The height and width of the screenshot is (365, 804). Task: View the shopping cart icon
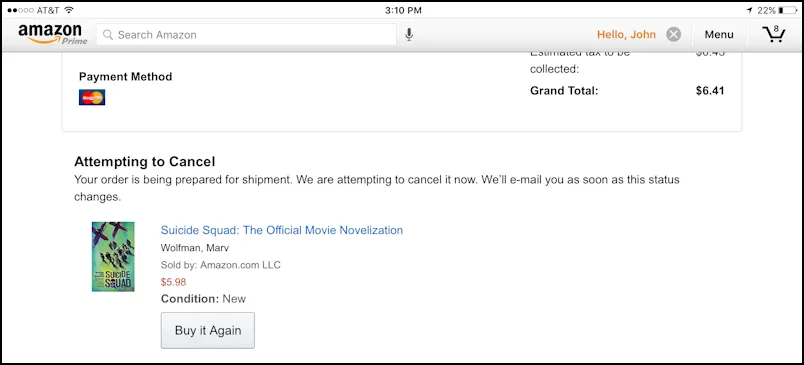pos(773,34)
